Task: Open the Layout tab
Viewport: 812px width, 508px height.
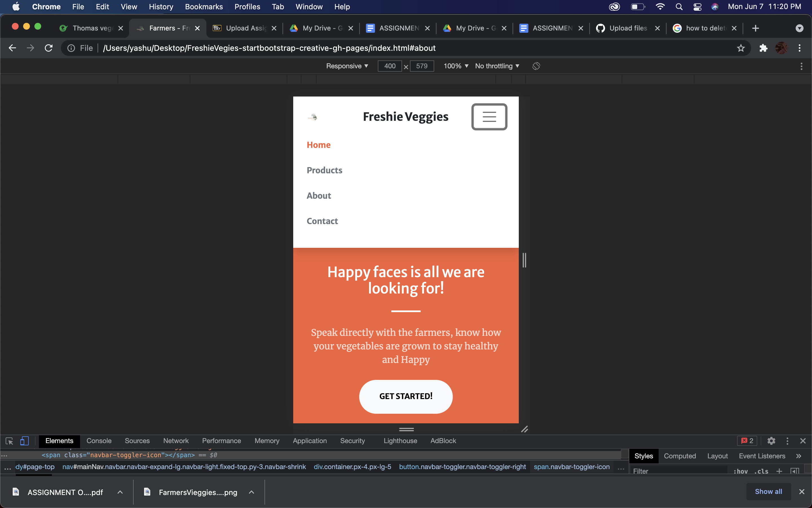Action: tap(717, 456)
